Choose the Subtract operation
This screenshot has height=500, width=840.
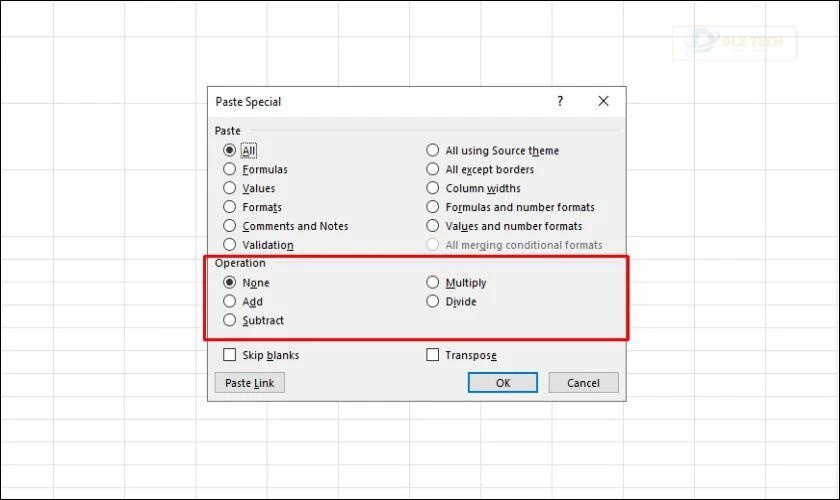[230, 320]
